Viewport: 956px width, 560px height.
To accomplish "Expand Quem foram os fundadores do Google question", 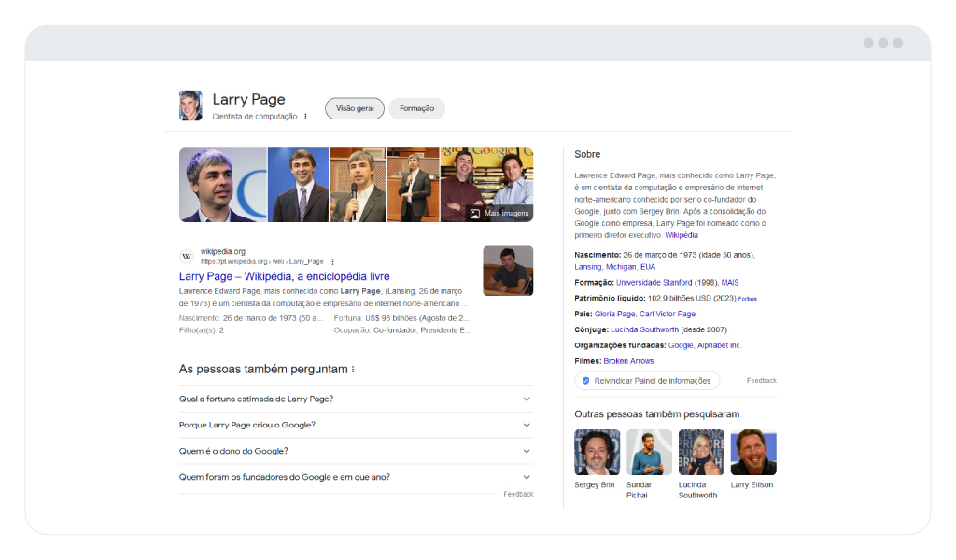I will coord(356,477).
